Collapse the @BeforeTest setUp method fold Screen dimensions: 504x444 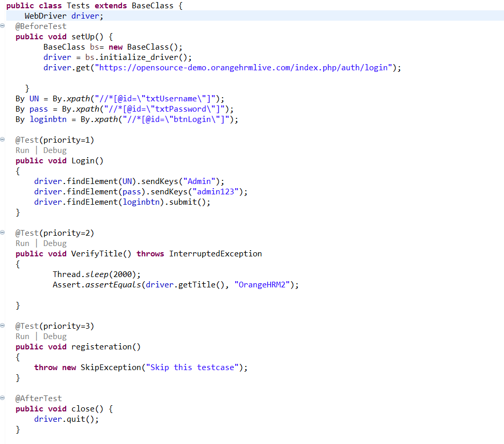[2, 26]
